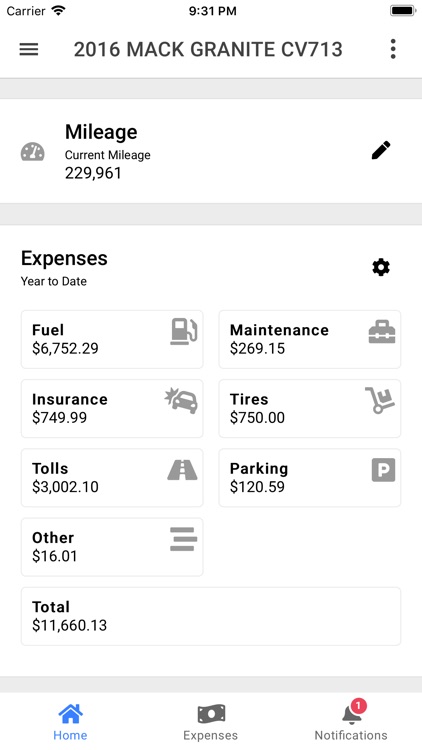Switch to the Expenses tab

pos(211,722)
